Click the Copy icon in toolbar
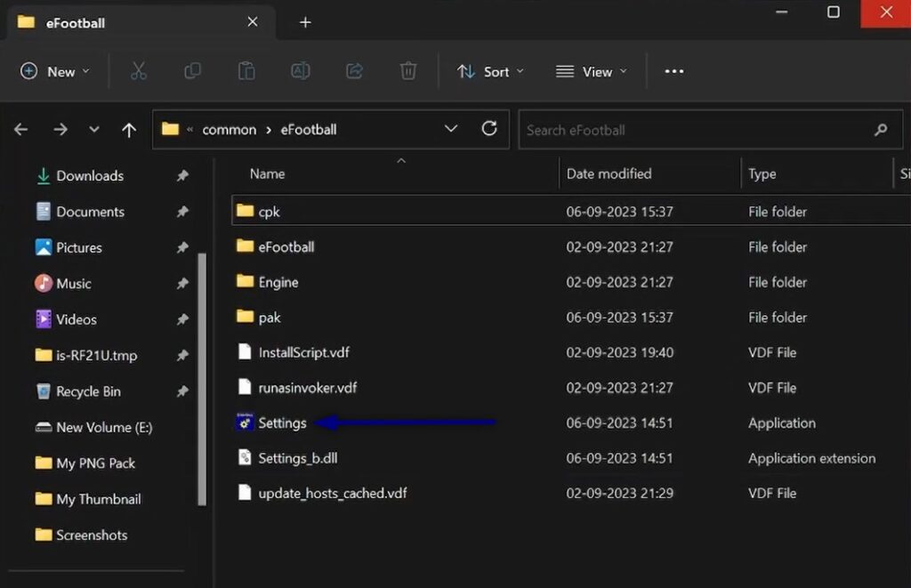Viewport: 911px width, 588px height. [192, 71]
